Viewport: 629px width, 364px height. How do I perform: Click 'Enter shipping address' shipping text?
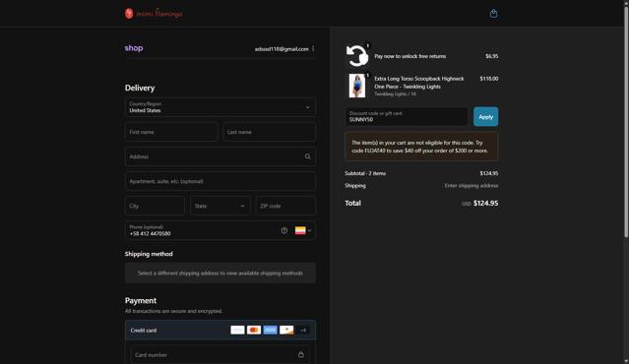472,186
